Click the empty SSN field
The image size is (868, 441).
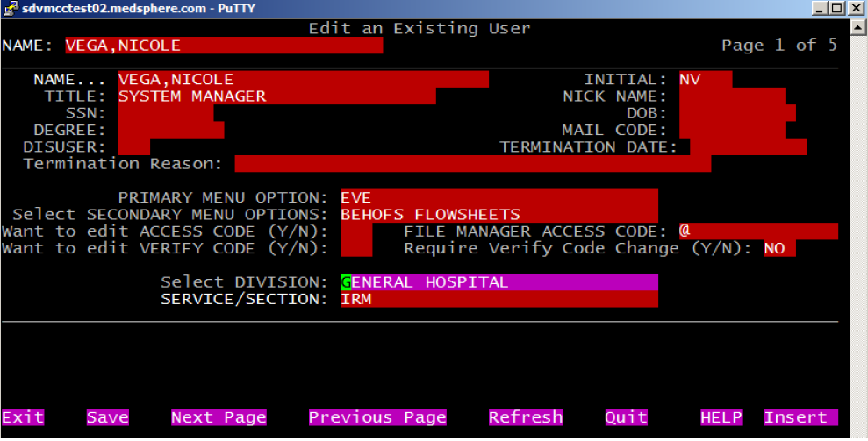coord(166,113)
